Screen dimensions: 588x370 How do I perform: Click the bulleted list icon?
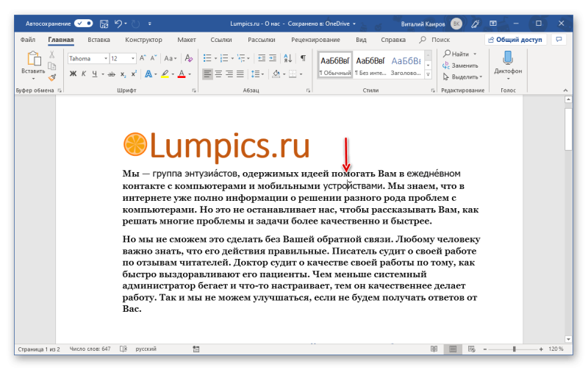[x=207, y=58]
